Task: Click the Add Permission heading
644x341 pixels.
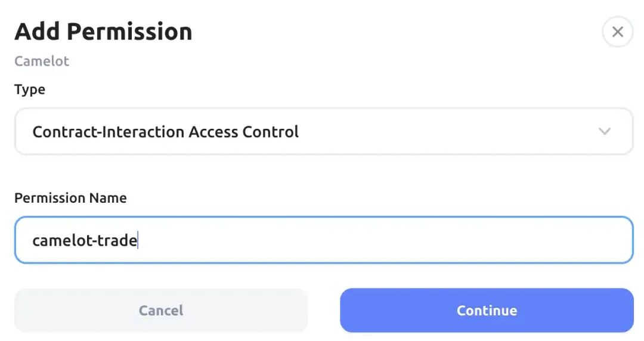Action: (x=103, y=32)
